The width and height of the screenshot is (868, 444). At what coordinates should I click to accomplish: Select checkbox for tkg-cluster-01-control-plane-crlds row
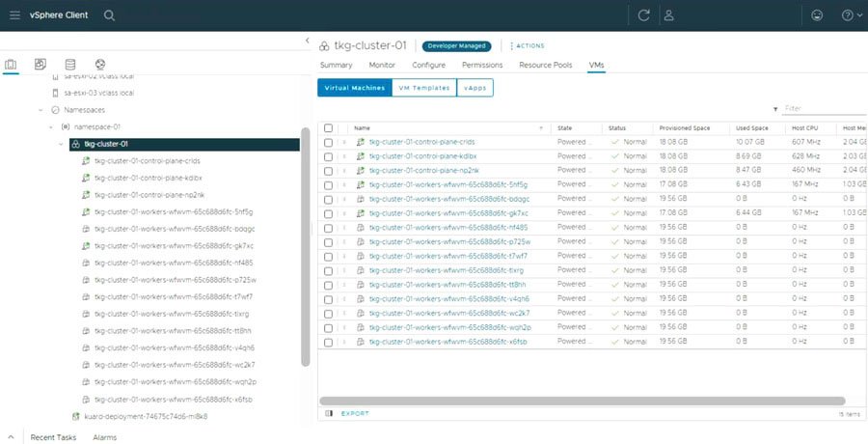329,142
